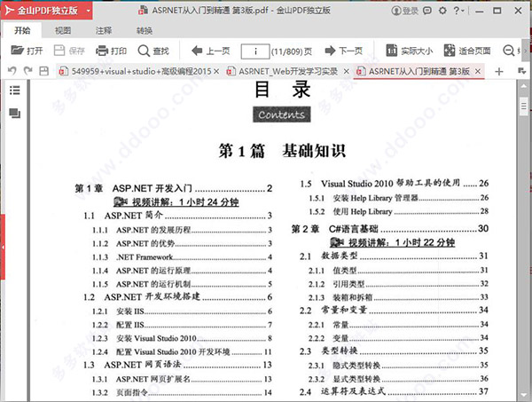Click the zoom out magnifier icon
Screen dimensions: 532x402
click(x=509, y=51)
